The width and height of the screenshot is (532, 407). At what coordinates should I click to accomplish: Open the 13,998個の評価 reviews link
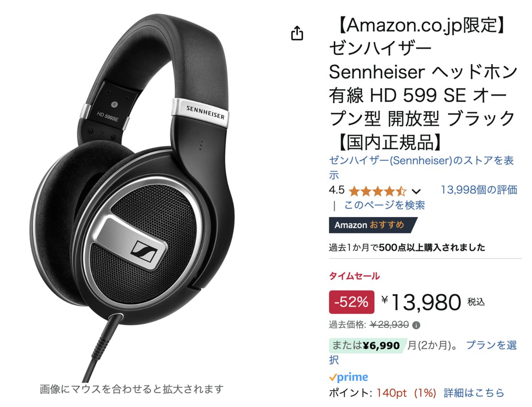(479, 190)
